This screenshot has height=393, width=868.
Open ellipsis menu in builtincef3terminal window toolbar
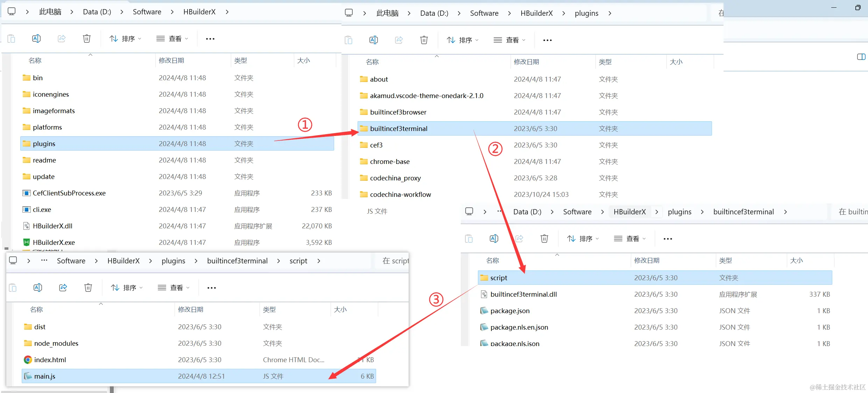tap(668, 239)
